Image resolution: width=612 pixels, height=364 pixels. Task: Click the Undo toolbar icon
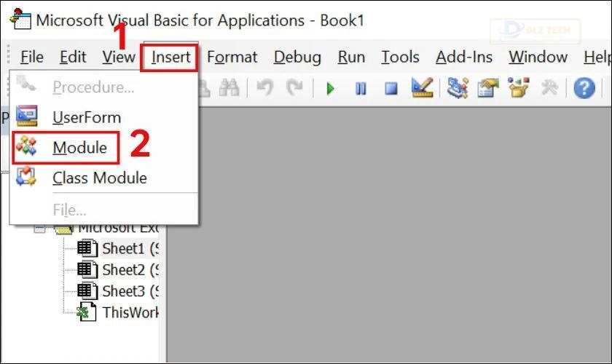point(264,88)
